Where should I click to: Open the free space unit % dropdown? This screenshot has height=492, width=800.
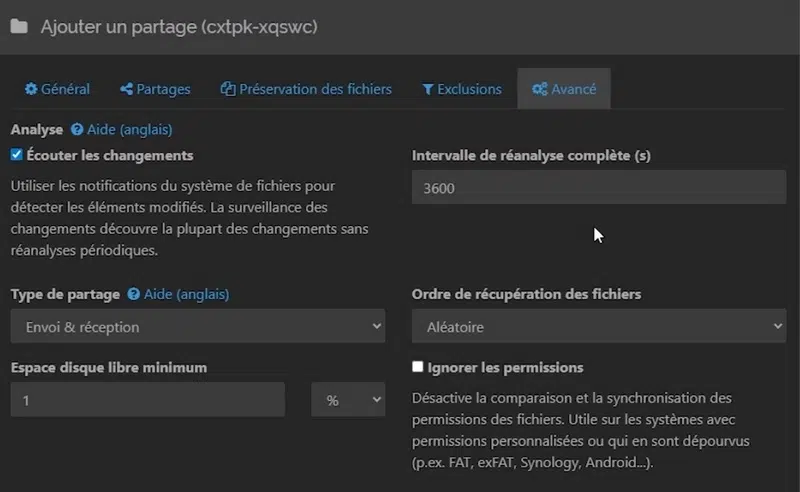pos(348,399)
